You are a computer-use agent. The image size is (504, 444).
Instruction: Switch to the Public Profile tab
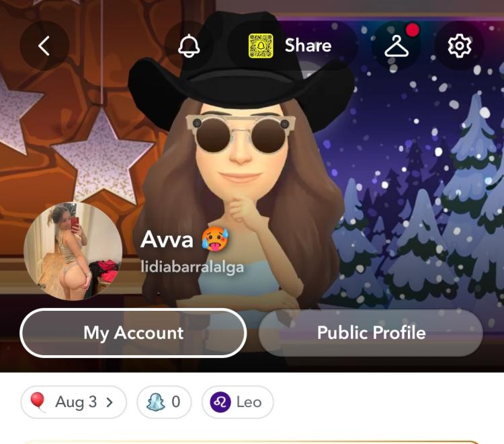pyautogui.click(x=370, y=333)
